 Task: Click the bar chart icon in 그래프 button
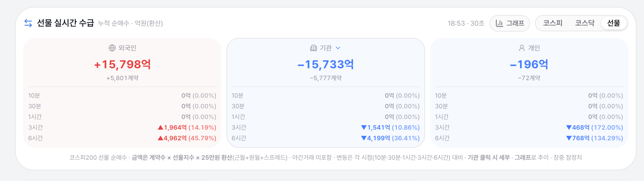(x=499, y=23)
